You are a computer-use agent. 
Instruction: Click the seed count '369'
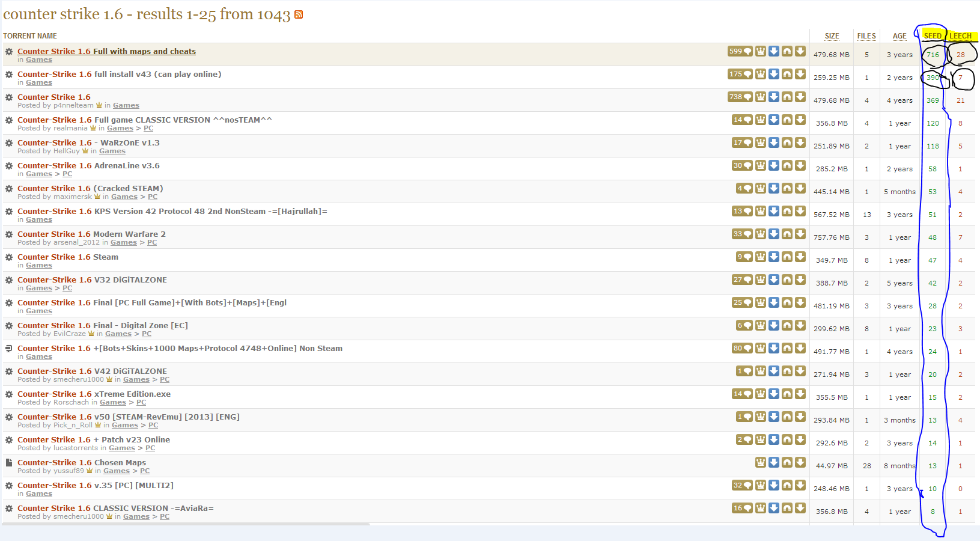(x=933, y=100)
